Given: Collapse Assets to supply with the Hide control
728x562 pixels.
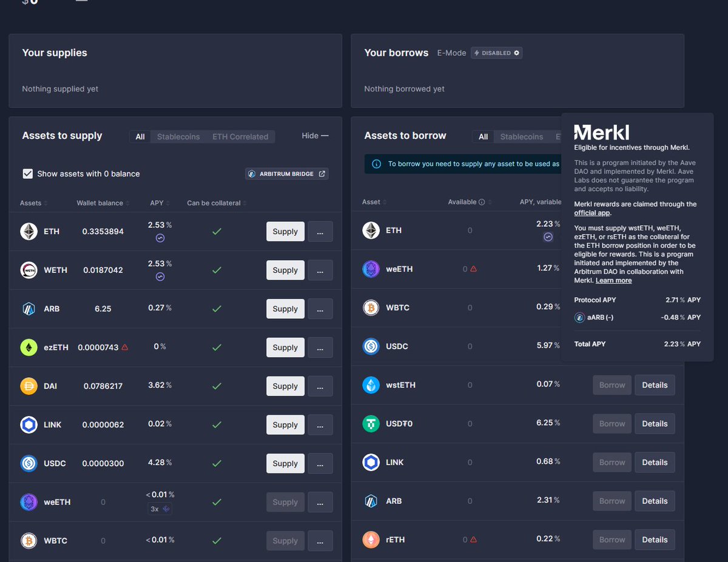Looking at the screenshot, I should [315, 136].
